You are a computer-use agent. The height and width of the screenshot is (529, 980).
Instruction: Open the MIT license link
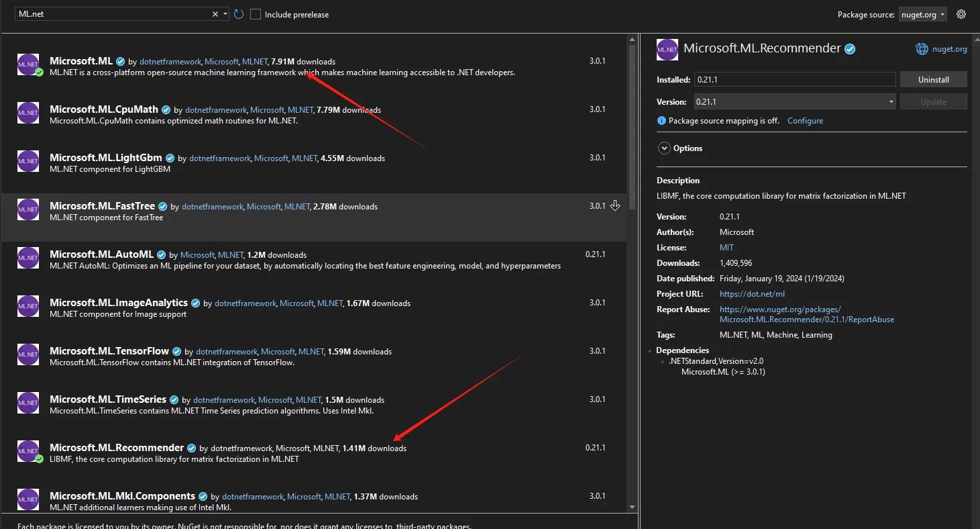(x=726, y=248)
